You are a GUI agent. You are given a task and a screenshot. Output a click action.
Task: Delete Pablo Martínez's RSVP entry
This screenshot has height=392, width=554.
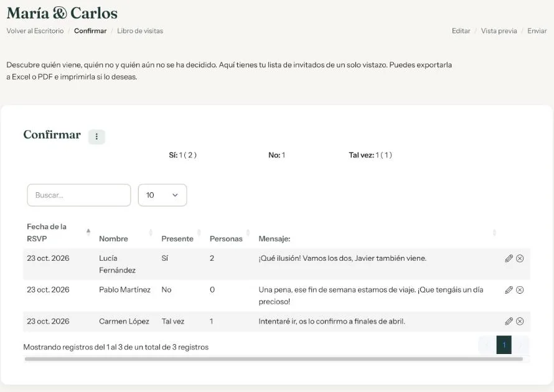click(x=520, y=290)
